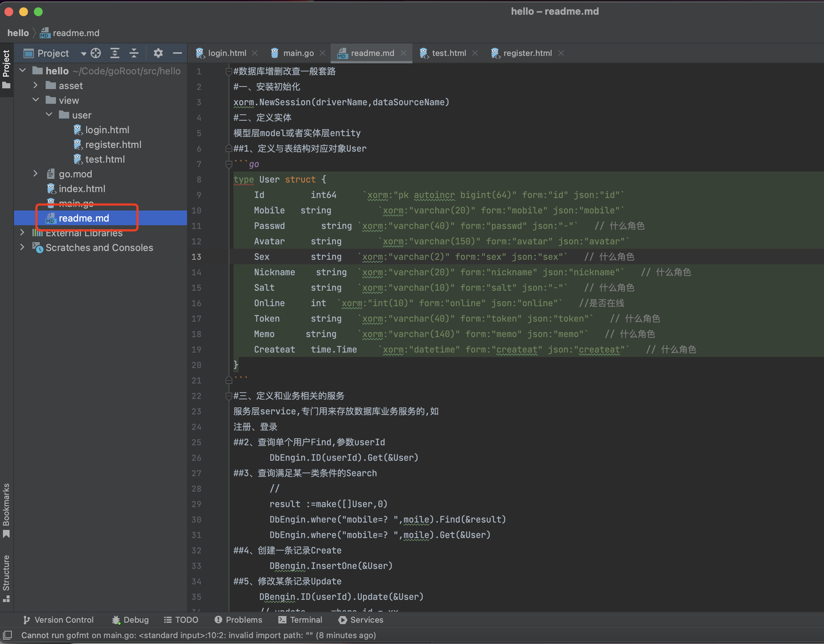
Task: Open the Debug tool window
Action: click(x=130, y=619)
